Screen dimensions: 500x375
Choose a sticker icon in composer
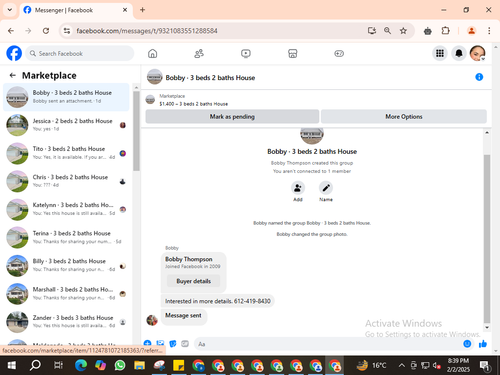173,344
